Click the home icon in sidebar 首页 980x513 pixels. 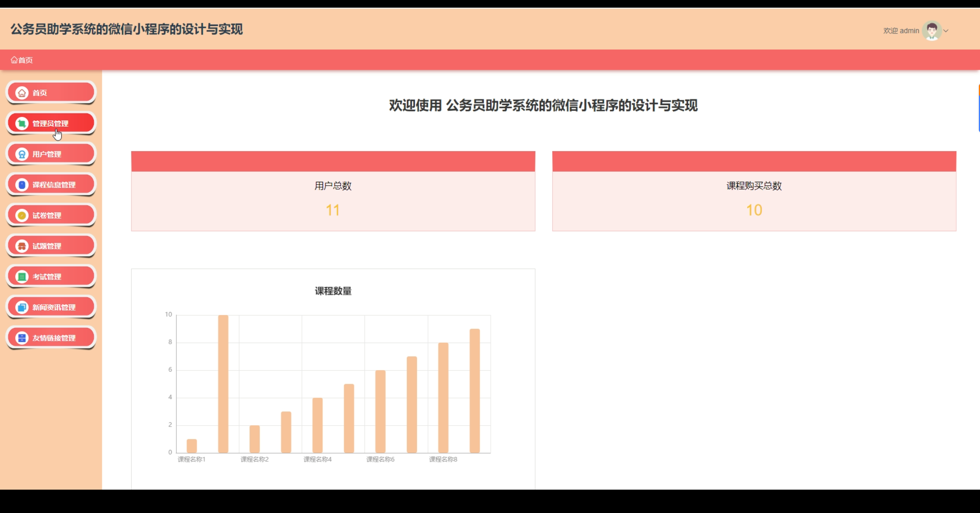[x=22, y=93]
